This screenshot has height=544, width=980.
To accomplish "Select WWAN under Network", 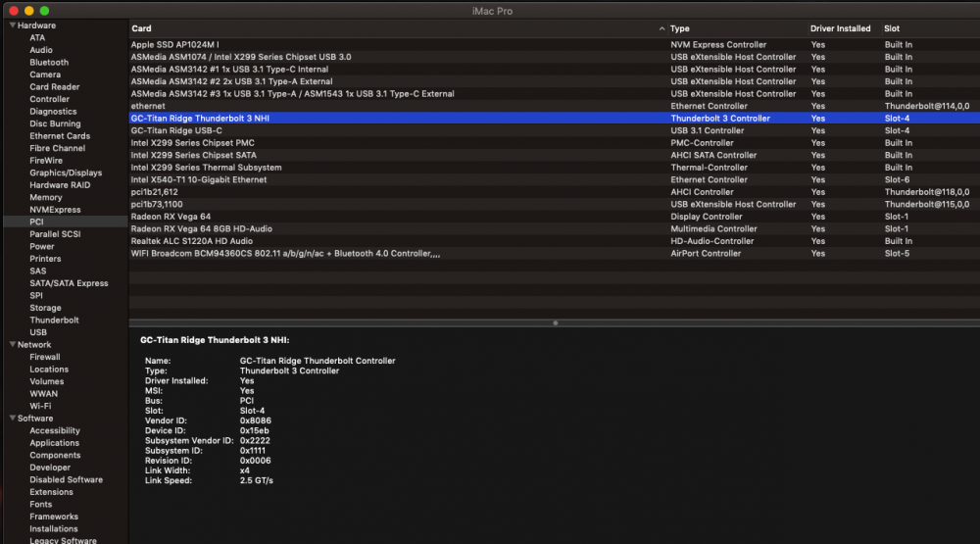I will pos(43,393).
